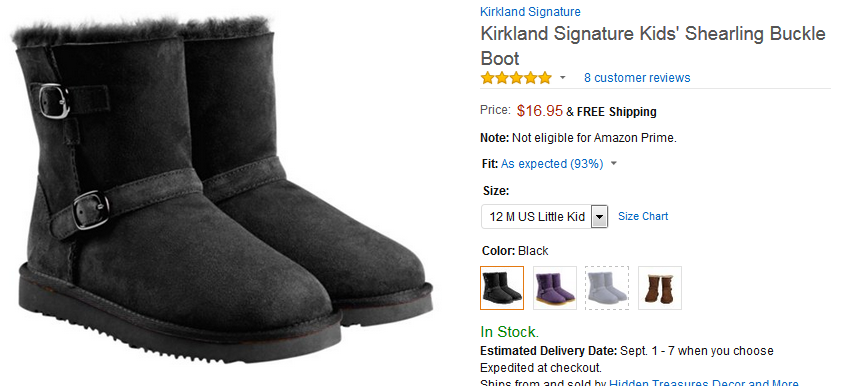Click the $16.95 price text

click(x=540, y=111)
